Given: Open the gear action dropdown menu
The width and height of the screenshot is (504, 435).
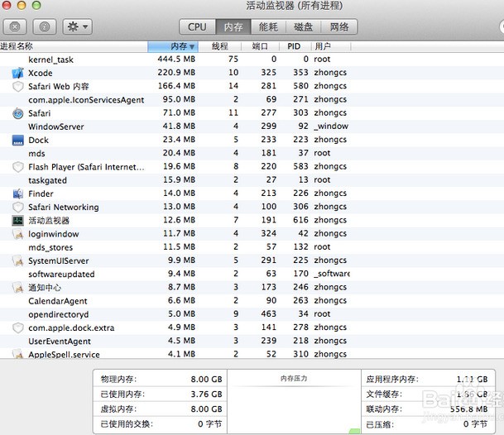Looking at the screenshot, I should click(x=78, y=27).
